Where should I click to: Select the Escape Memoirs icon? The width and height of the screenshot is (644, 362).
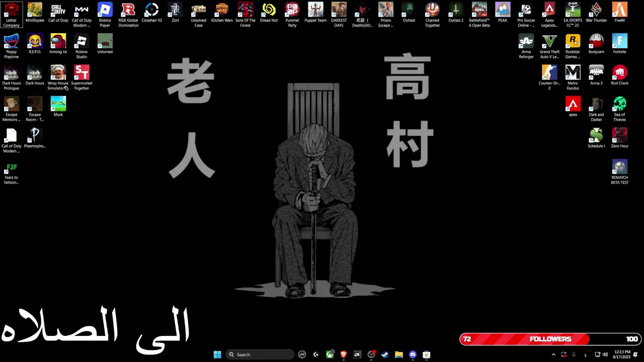tap(11, 109)
